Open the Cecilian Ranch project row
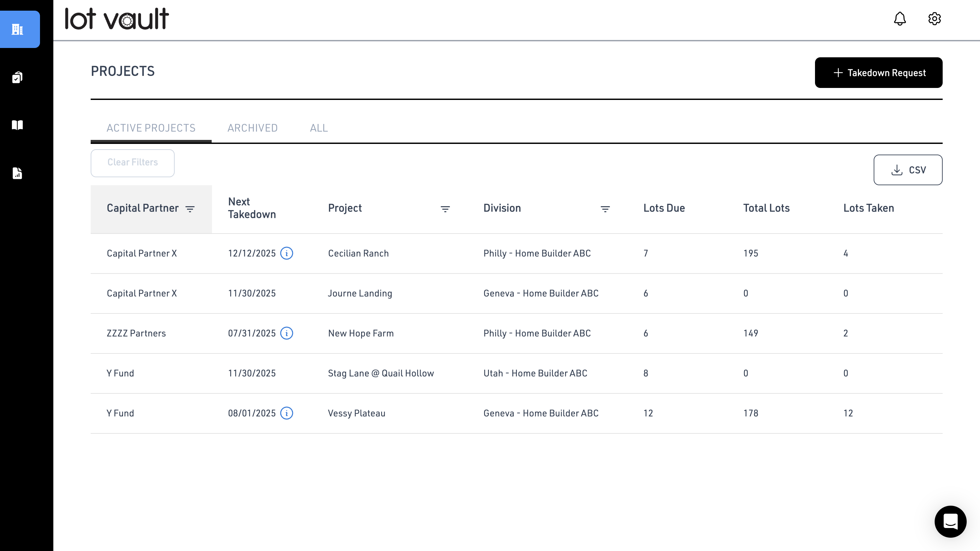The height and width of the screenshot is (551, 980). pos(358,254)
